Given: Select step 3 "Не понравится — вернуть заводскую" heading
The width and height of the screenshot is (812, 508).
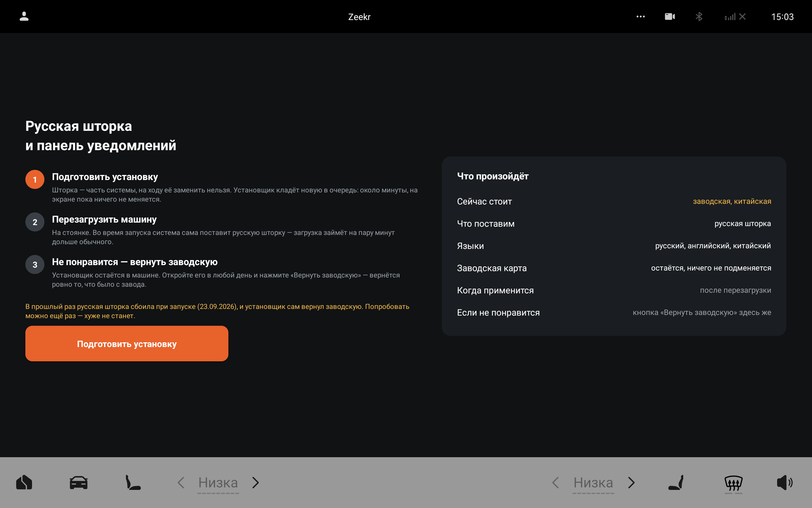Looking at the screenshot, I should [135, 262].
